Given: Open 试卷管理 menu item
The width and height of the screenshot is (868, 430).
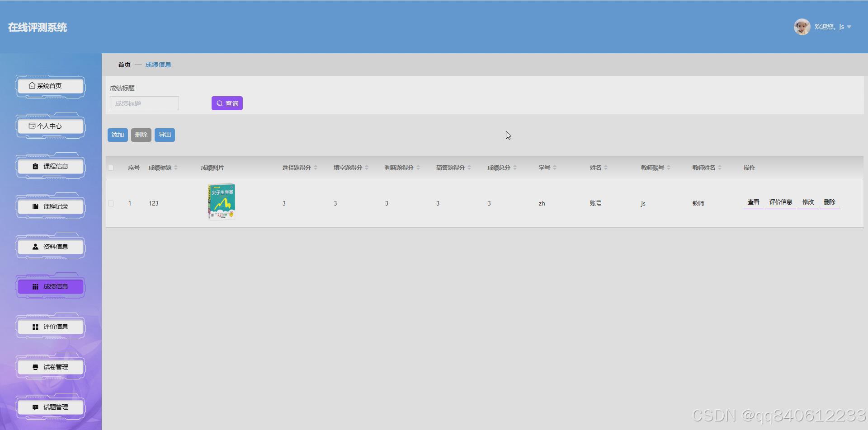Looking at the screenshot, I should click(51, 367).
